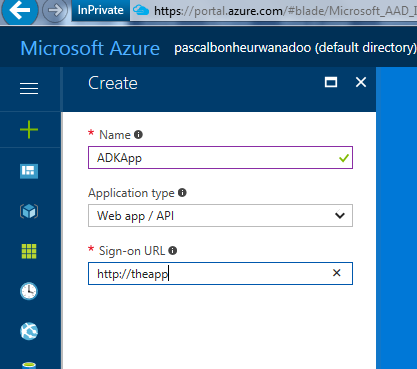Click the chevron arrow of Web app / API
Image resolution: width=417 pixels, height=369 pixels.
click(x=340, y=215)
